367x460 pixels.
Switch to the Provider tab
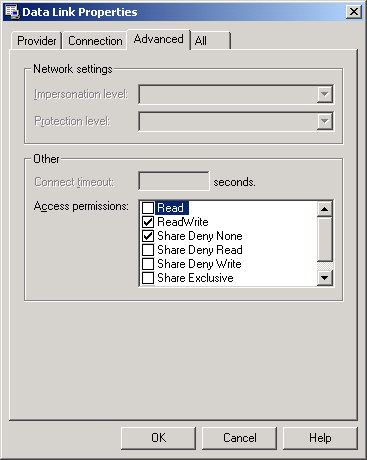point(37,41)
